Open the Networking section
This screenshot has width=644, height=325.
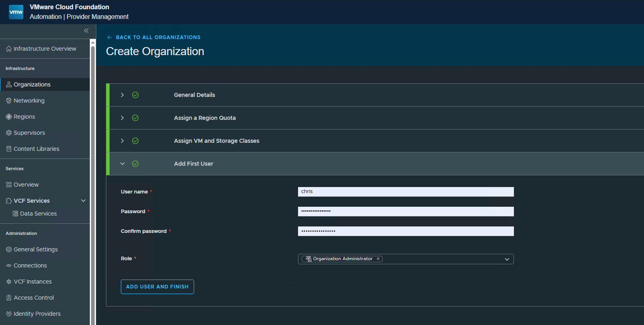click(45, 101)
